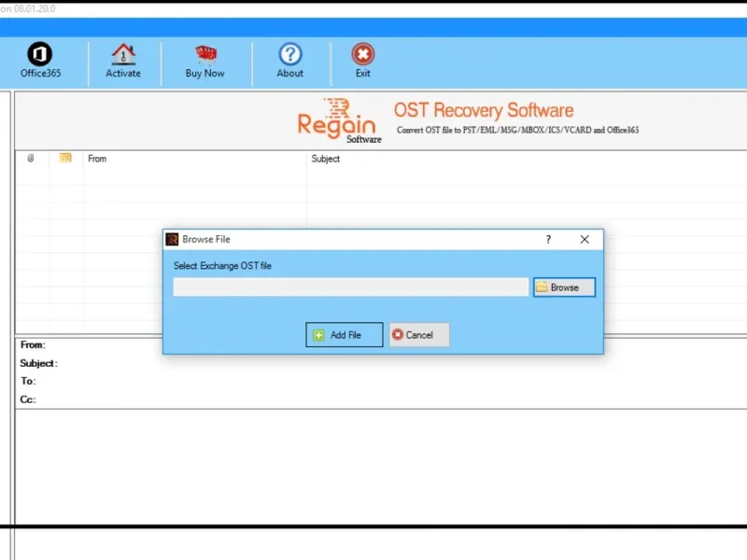The image size is (747, 560).
Task: Open the Office365 toolbar option
Action: [x=40, y=60]
